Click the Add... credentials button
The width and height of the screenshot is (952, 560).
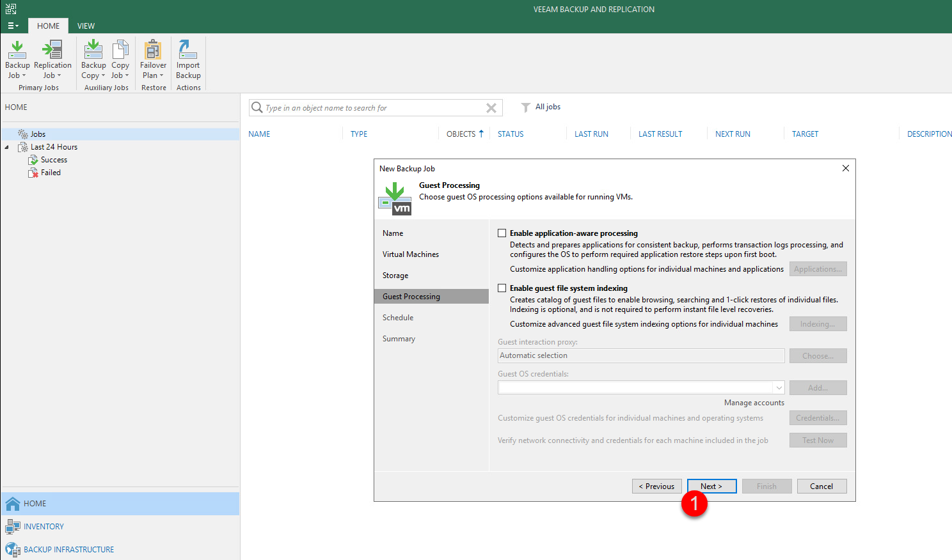818,388
